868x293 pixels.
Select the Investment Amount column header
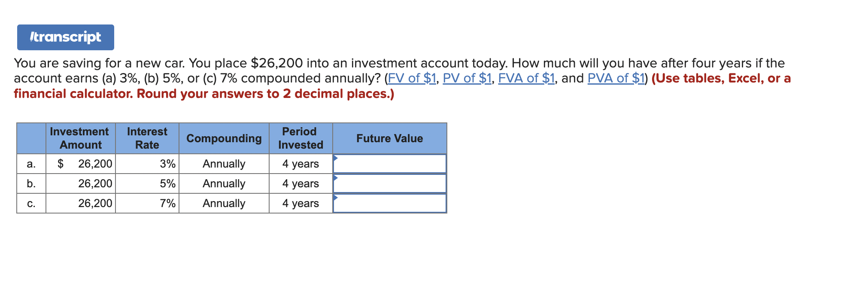(x=80, y=138)
